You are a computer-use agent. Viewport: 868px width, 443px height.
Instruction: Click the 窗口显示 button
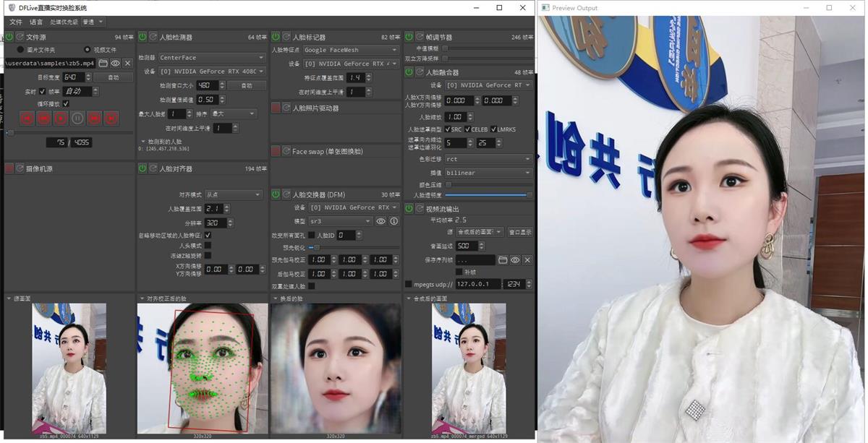pyautogui.click(x=519, y=232)
